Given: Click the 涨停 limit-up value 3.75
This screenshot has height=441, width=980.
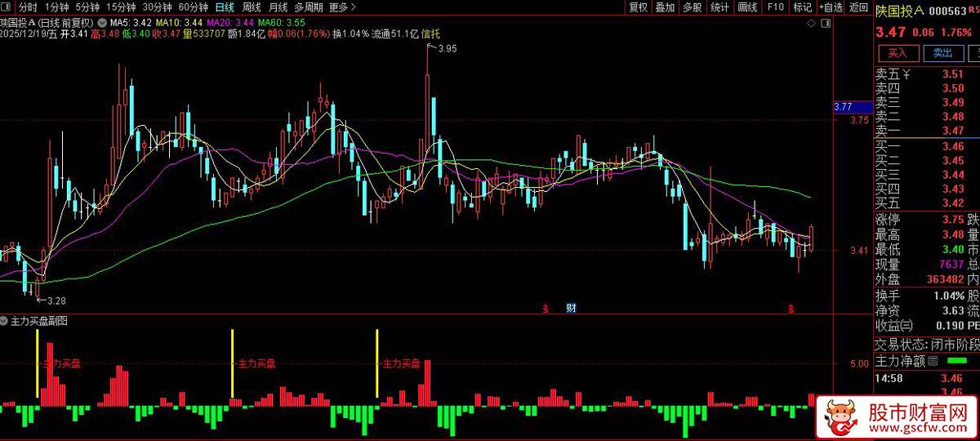Looking at the screenshot, I should tap(952, 220).
